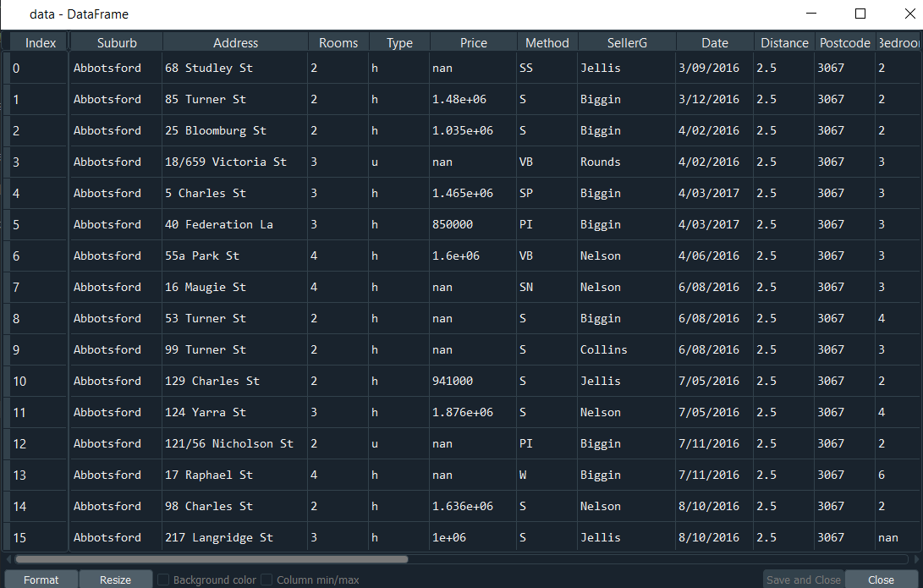Click the left scroll arrow of horizontal scrollbar
The height and width of the screenshot is (588, 923).
(8, 559)
